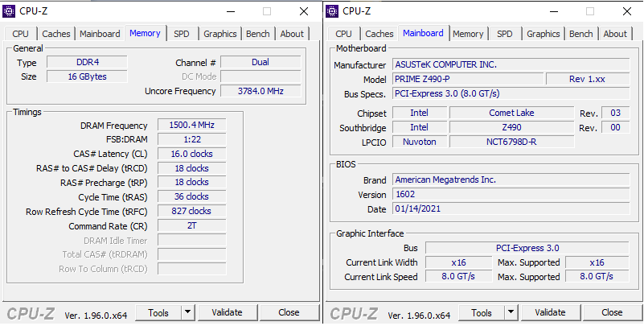
Task: Open CPU tab in left CPU-Z window
Action: 21,34
